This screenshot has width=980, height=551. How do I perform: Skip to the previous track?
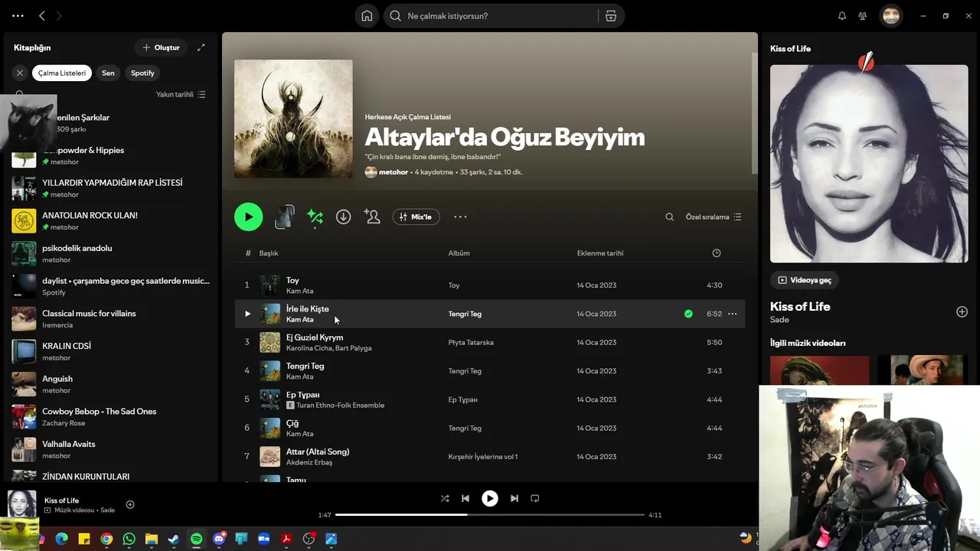click(x=465, y=498)
